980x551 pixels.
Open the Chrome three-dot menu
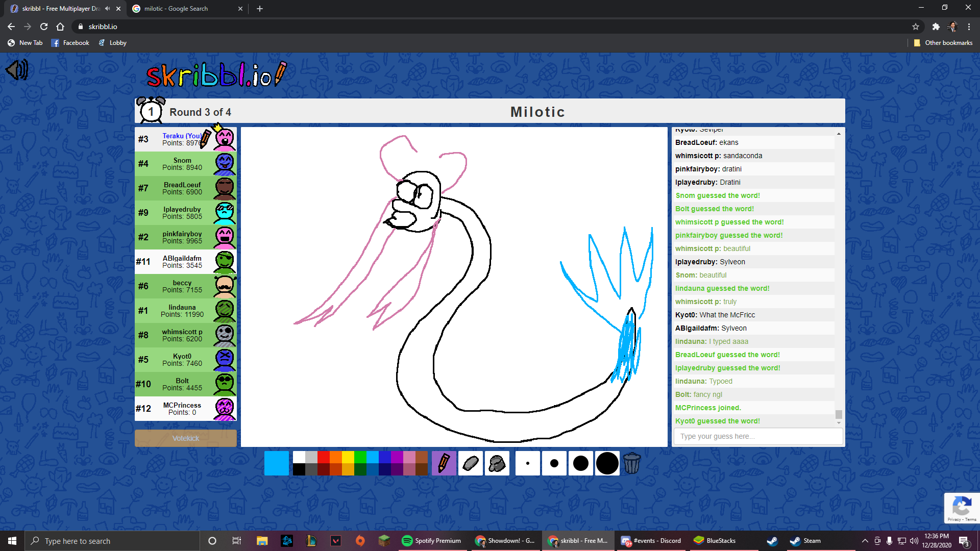[969, 27]
